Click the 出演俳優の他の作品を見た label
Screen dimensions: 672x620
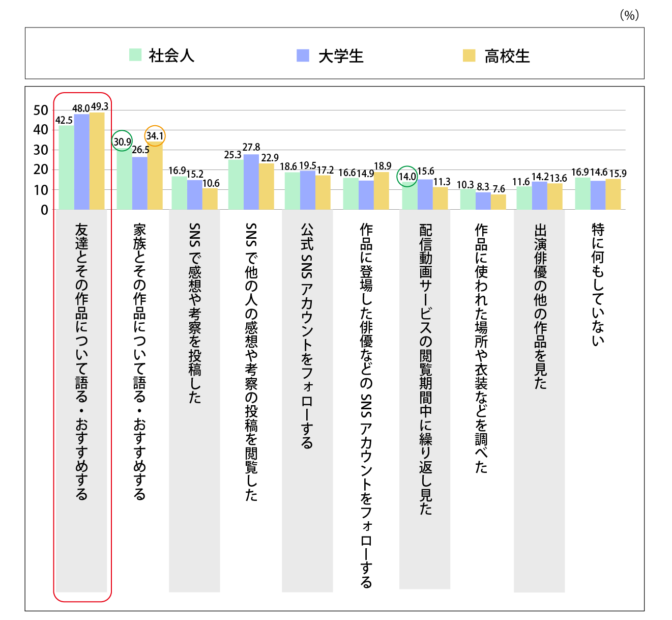click(540, 306)
